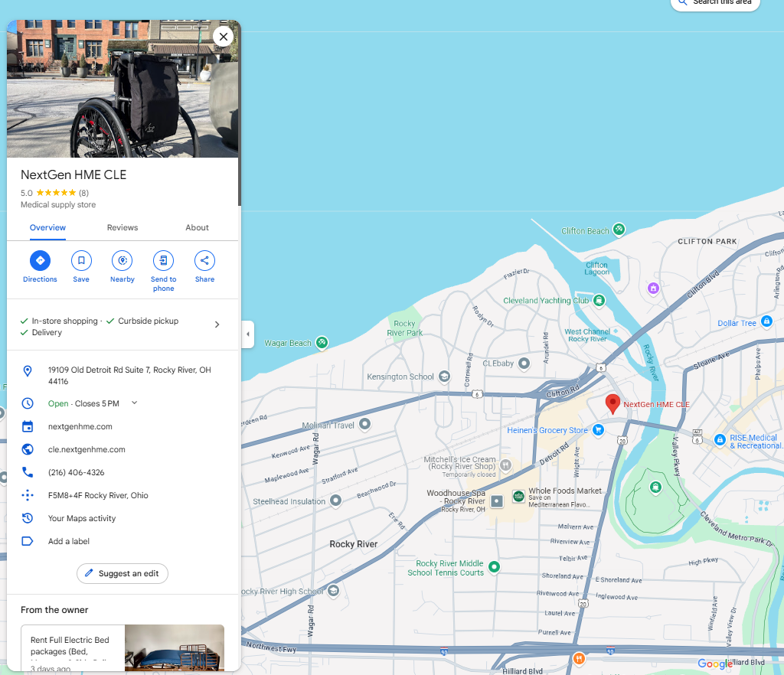Click the globe website icon
The height and width of the screenshot is (675, 784).
click(x=28, y=449)
